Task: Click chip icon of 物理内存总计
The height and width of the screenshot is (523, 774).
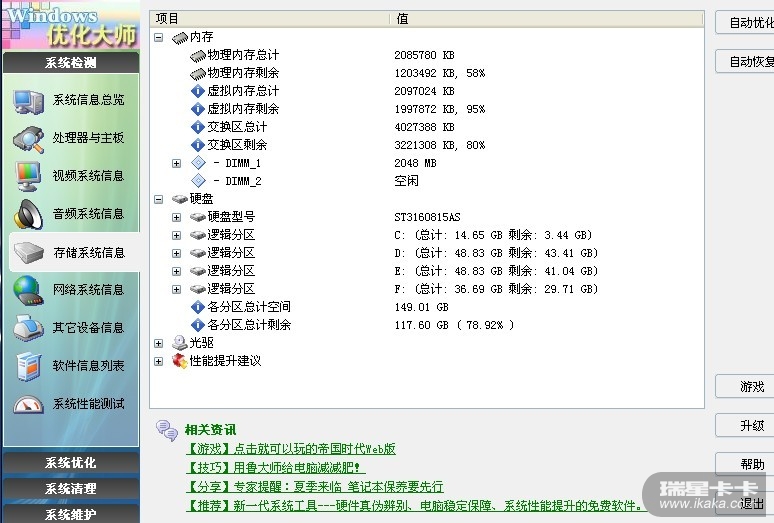Action: coord(197,56)
